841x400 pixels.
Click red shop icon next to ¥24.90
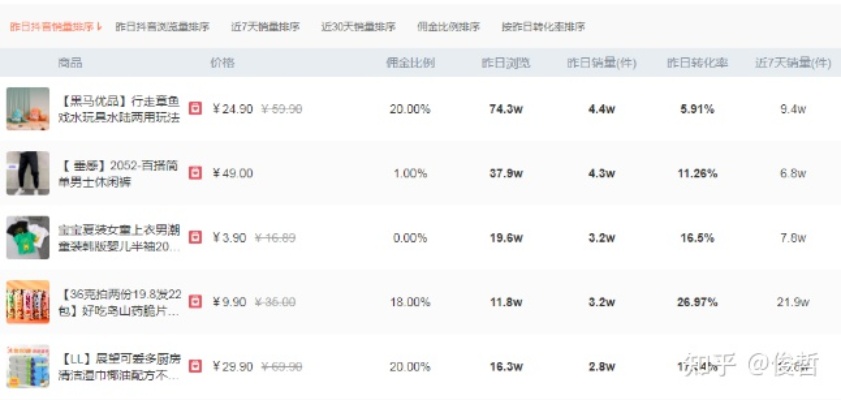[x=196, y=109]
